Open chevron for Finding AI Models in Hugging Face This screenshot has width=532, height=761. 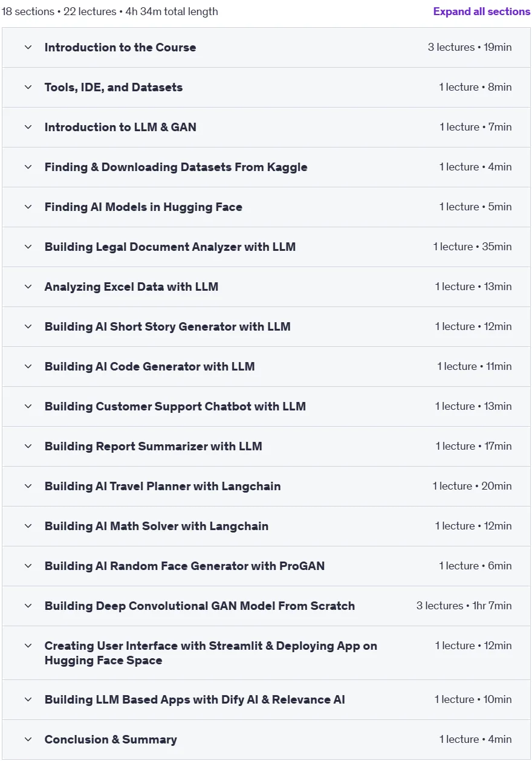pos(28,207)
